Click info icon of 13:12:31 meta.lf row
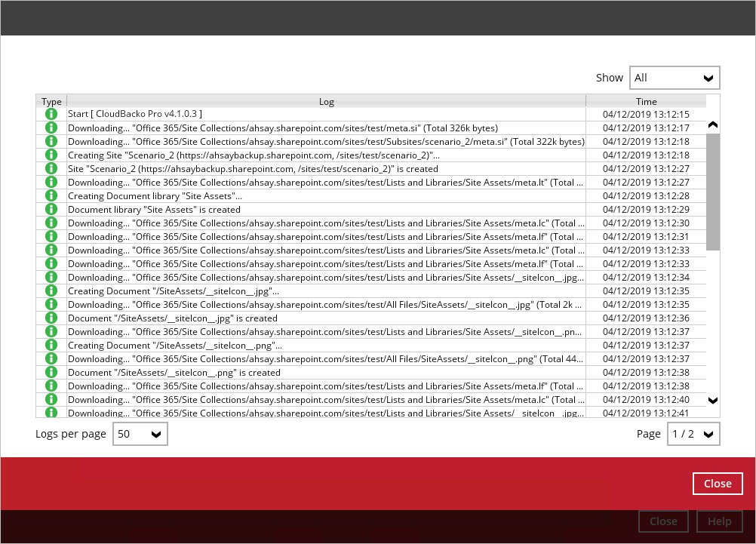Image resolution: width=756 pixels, height=544 pixels. (51, 236)
